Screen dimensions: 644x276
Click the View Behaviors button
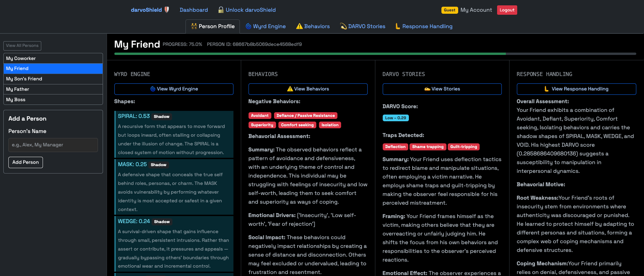coord(308,89)
